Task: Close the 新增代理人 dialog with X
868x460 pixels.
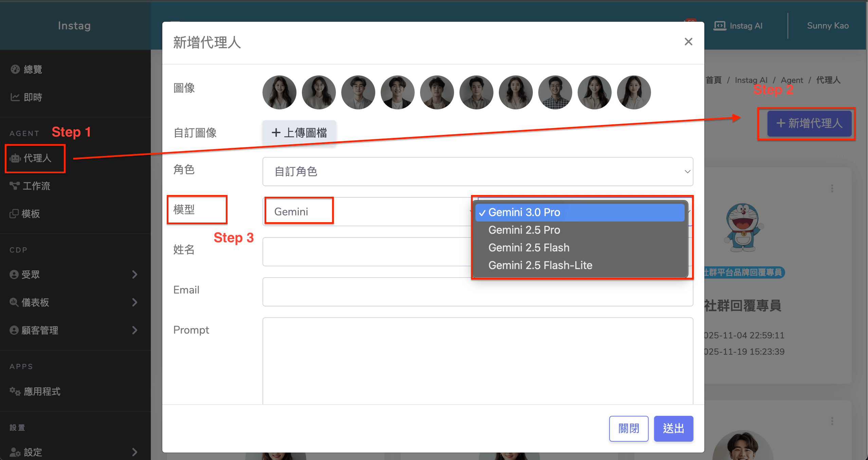Action: [x=688, y=42]
